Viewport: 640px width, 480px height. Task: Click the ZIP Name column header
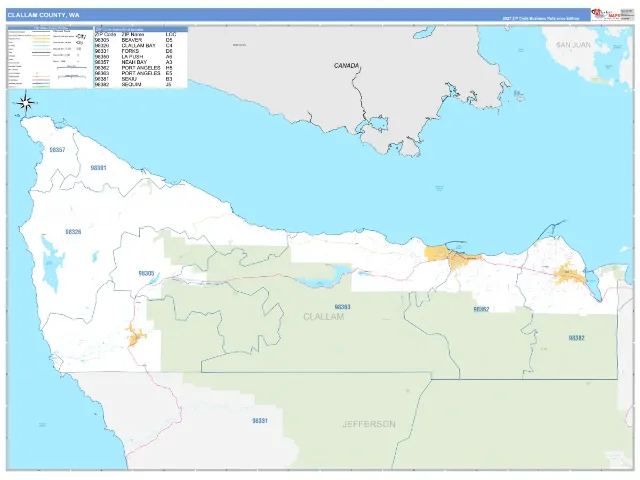(133, 35)
